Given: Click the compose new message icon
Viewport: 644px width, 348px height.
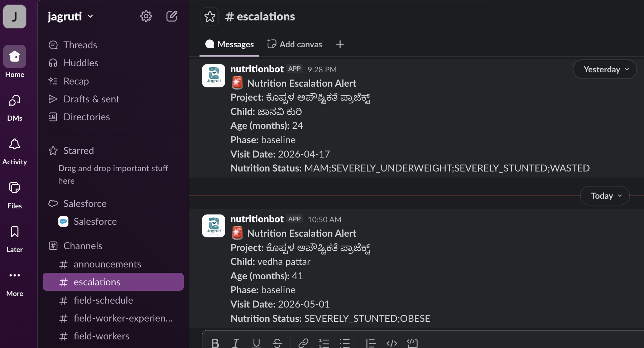Looking at the screenshot, I should click(172, 16).
